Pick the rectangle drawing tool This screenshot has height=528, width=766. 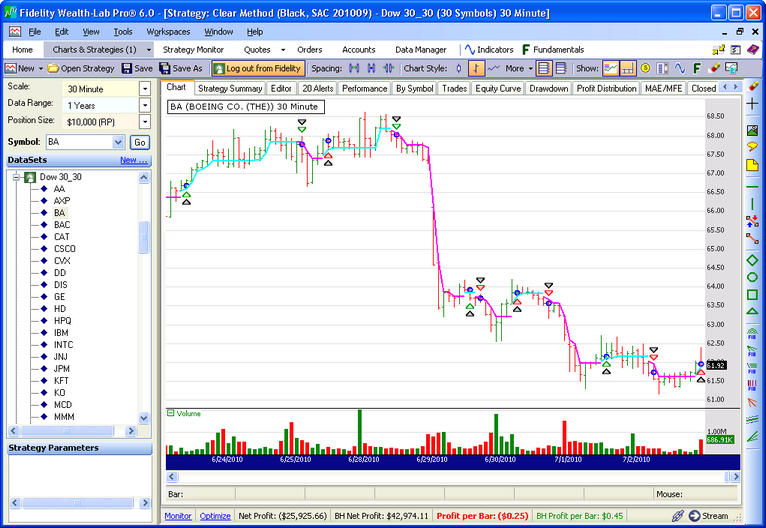(x=752, y=294)
